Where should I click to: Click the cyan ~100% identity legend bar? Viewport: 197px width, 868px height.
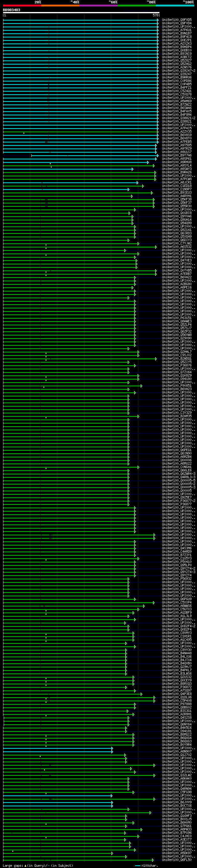pyautogui.click(x=175, y=6)
